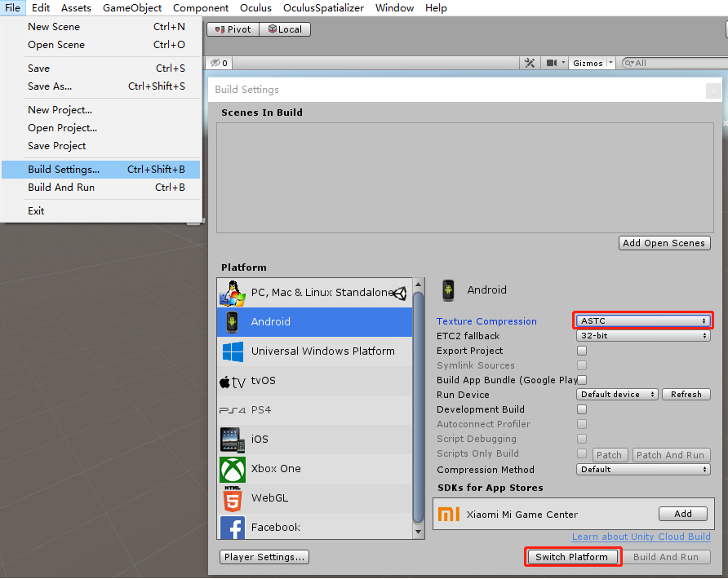The width and height of the screenshot is (728, 579).
Task: Click the Facebook logo icon
Action: 233,528
